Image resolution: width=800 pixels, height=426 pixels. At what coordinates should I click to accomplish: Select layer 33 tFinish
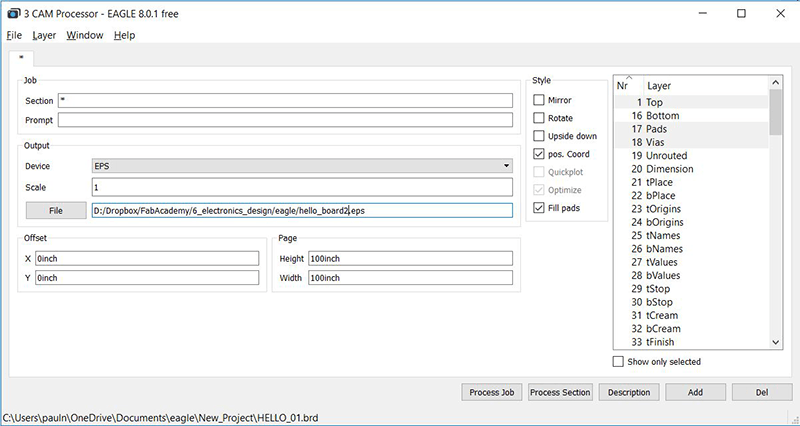pyautogui.click(x=692, y=342)
